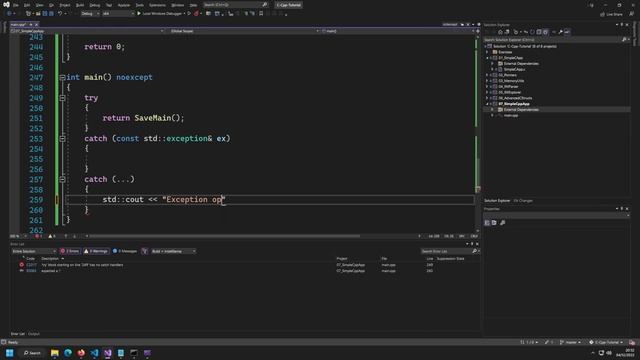This screenshot has width=640, height=360.
Task: Click the Undo toolbar icon
Action: [60, 13]
